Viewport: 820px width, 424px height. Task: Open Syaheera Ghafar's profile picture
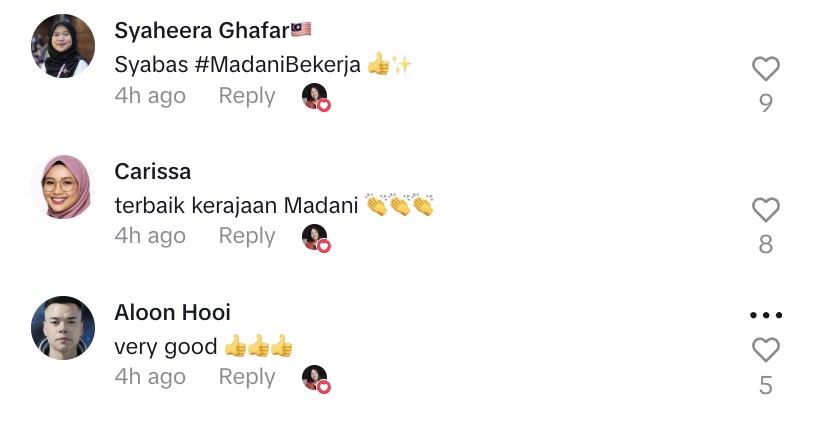[x=63, y=46]
